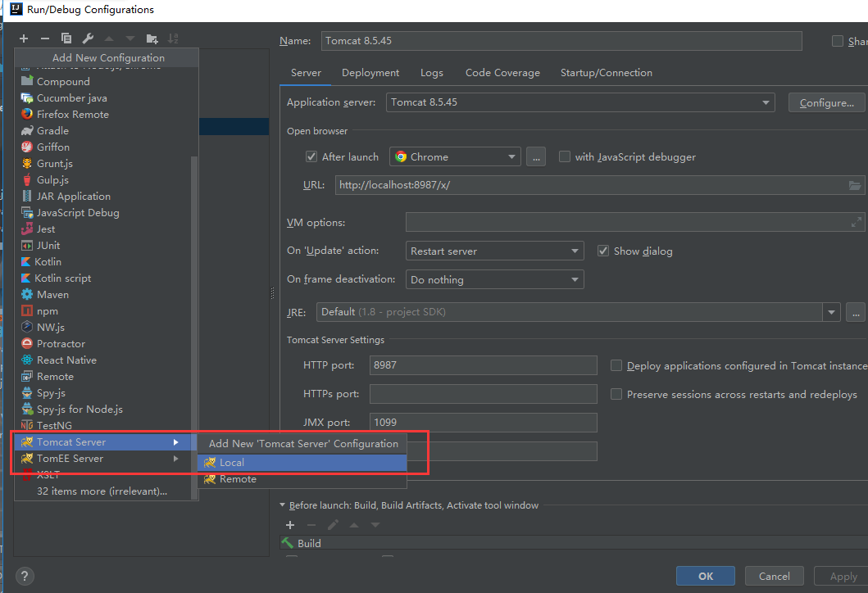
Task: Click Move configuration up arrow in left toolbar
Action: 109,38
